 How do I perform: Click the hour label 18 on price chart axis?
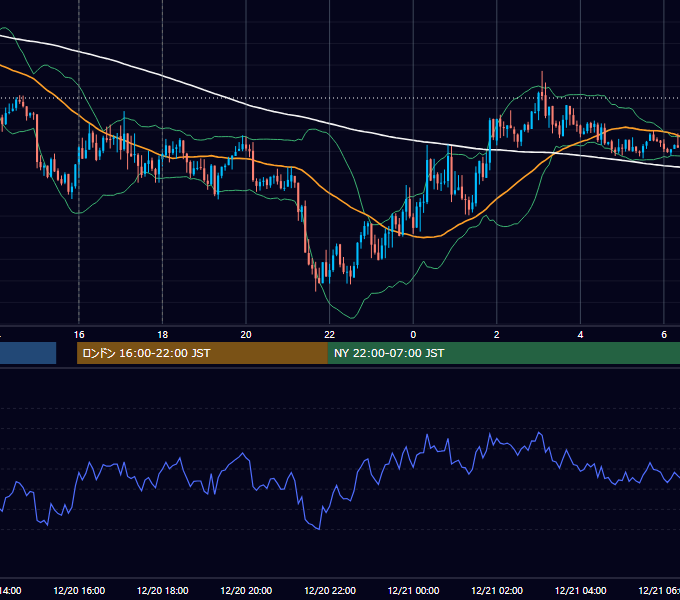point(163,335)
